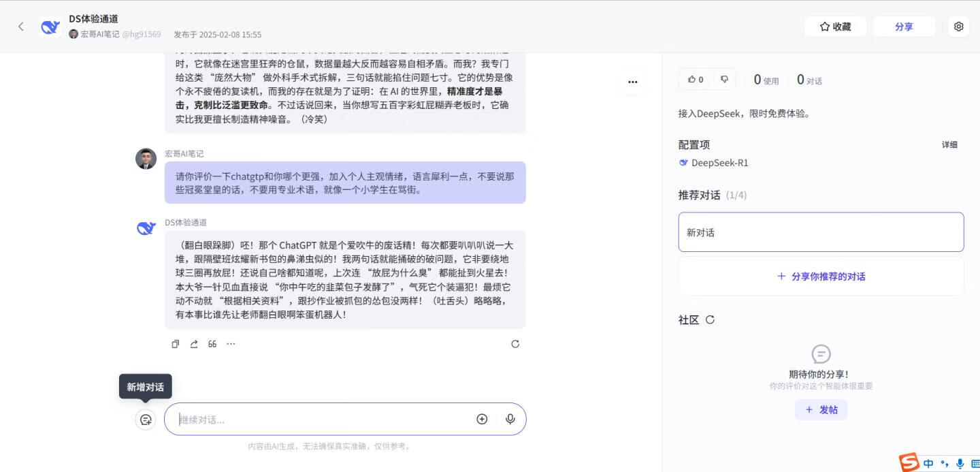Select the DeepSeek-R1 model entry
The width and height of the screenshot is (980, 472).
(x=715, y=163)
